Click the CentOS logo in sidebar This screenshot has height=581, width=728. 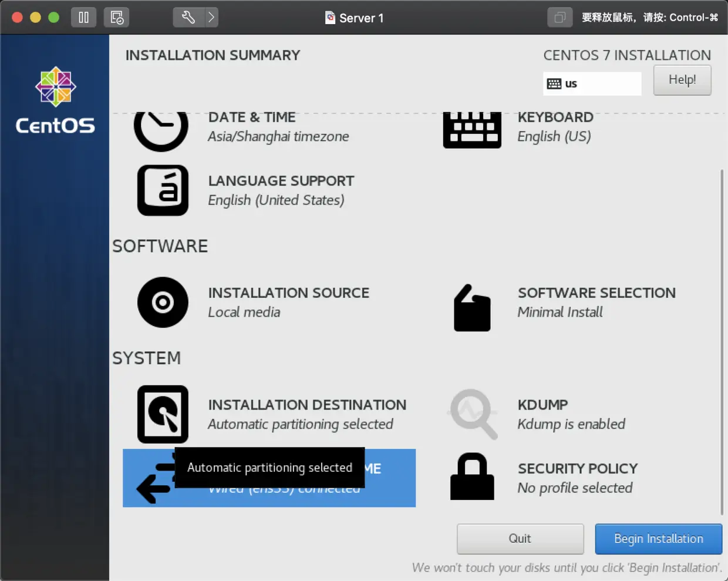pyautogui.click(x=55, y=100)
